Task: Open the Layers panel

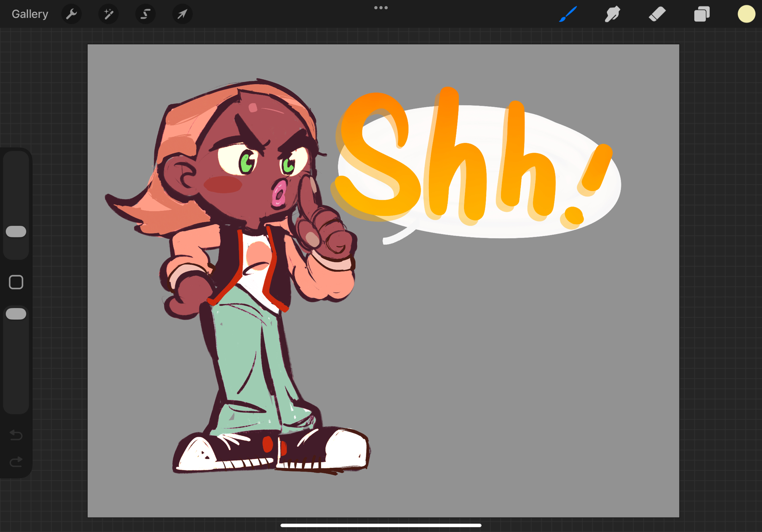Action: [701, 14]
